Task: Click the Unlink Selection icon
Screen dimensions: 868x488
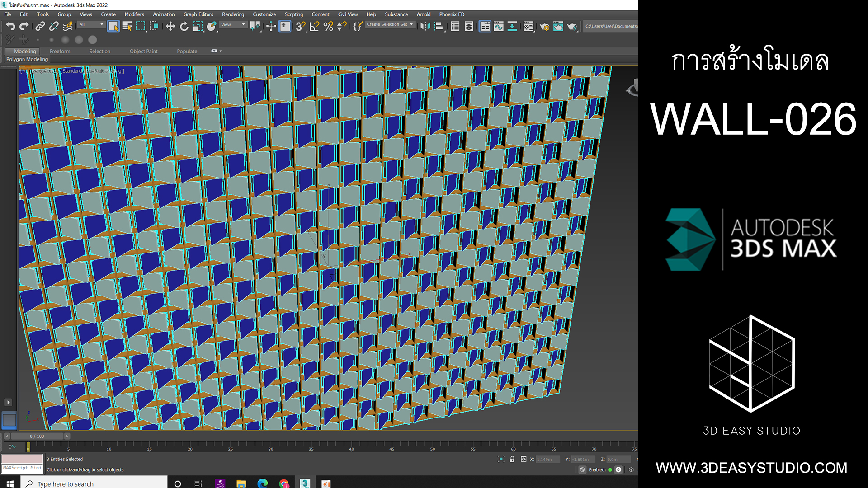Action: point(54,27)
